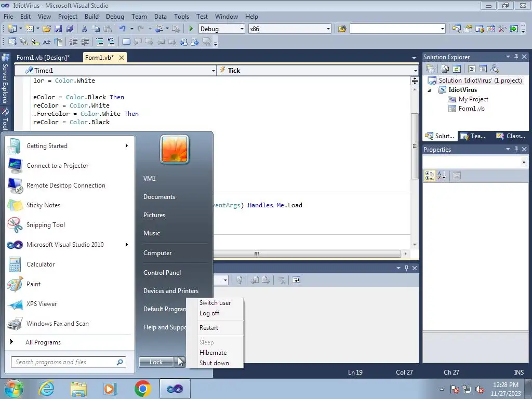
Task: Open the Debug configuration dropdown
Action: coord(242,29)
